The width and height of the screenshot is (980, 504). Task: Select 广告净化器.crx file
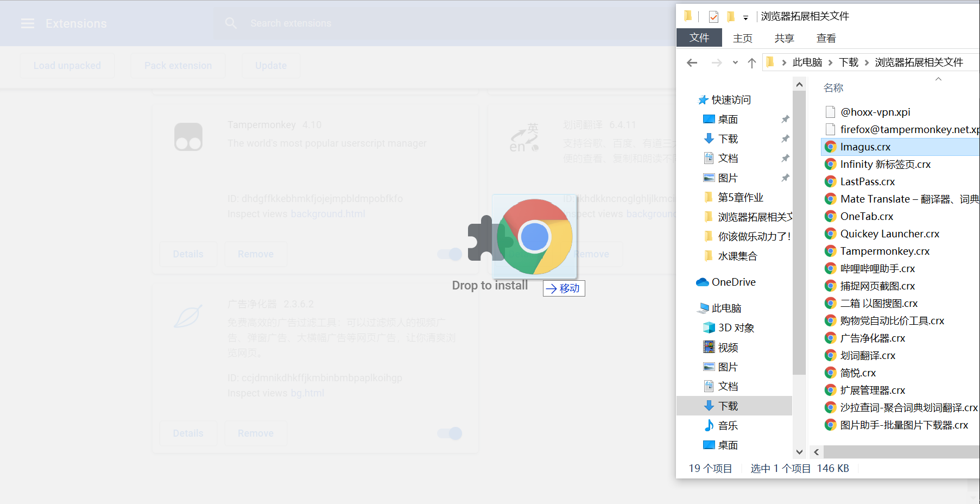(x=872, y=338)
